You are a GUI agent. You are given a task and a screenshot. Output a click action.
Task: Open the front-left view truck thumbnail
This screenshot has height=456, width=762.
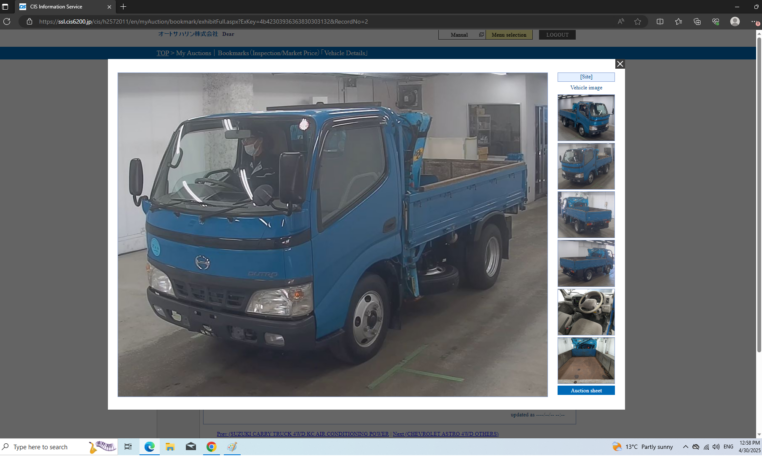586,166
